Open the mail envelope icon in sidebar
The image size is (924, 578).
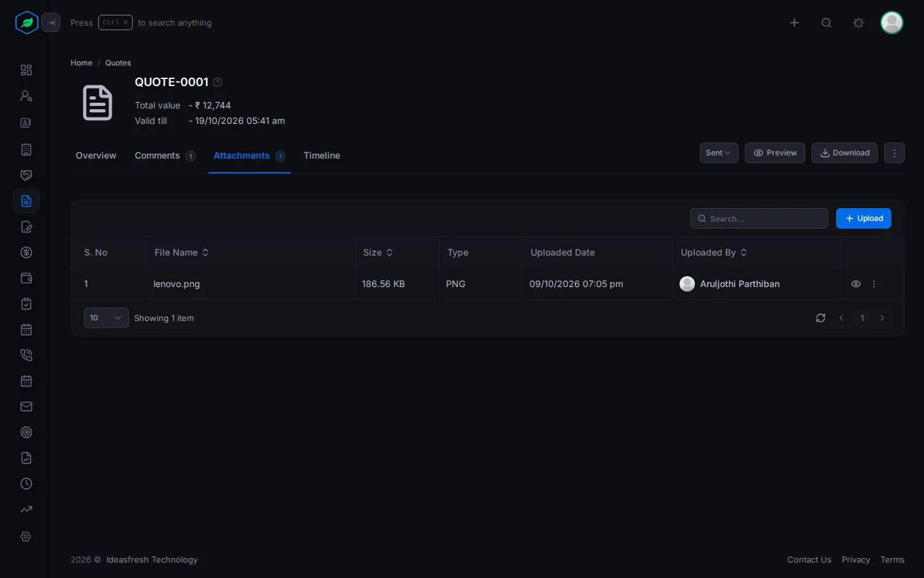(x=26, y=407)
